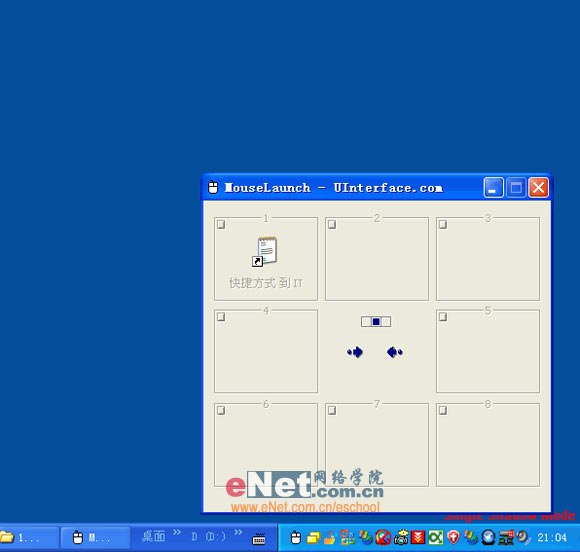This screenshot has height=552, width=580.
Task: Enable the checkbox in slot 7
Action: pos(332,410)
